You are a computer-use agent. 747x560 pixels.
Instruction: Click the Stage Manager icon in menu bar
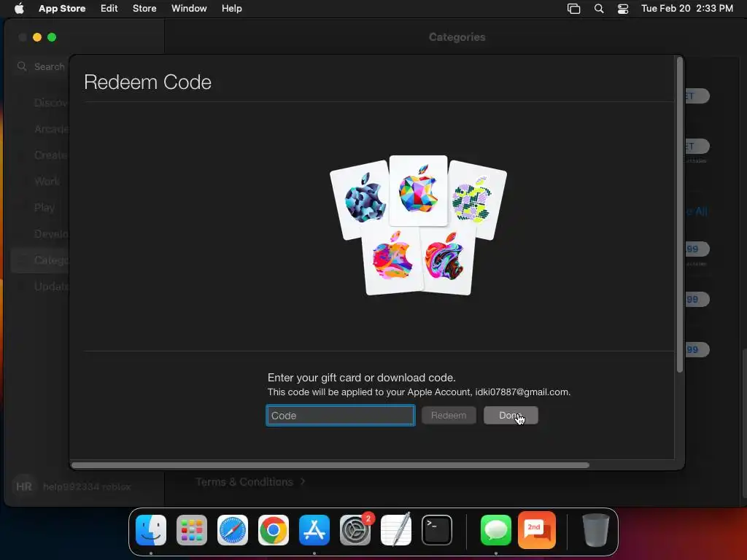573,9
